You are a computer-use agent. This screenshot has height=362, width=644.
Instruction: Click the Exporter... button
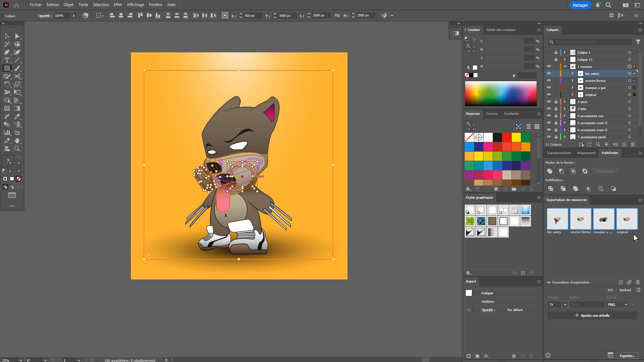click(x=627, y=356)
